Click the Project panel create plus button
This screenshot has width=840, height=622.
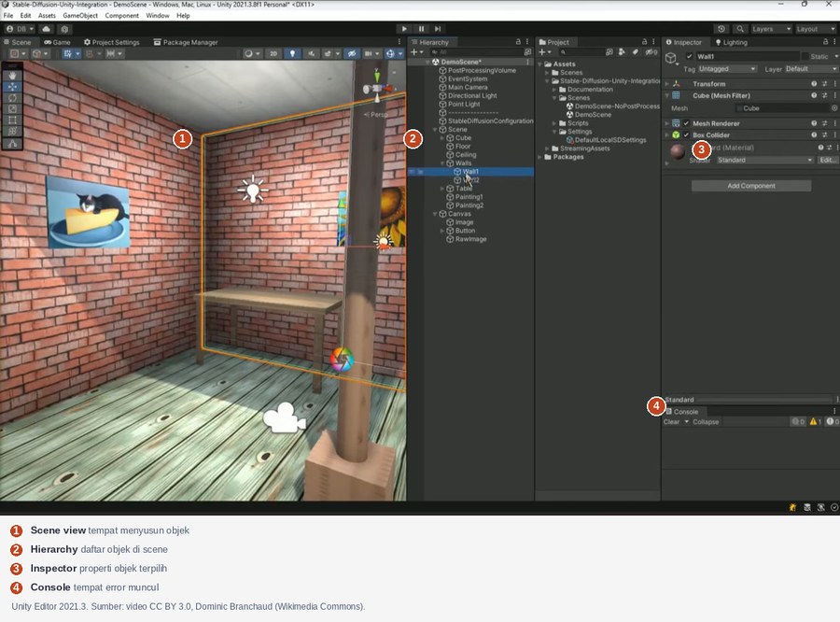(544, 52)
